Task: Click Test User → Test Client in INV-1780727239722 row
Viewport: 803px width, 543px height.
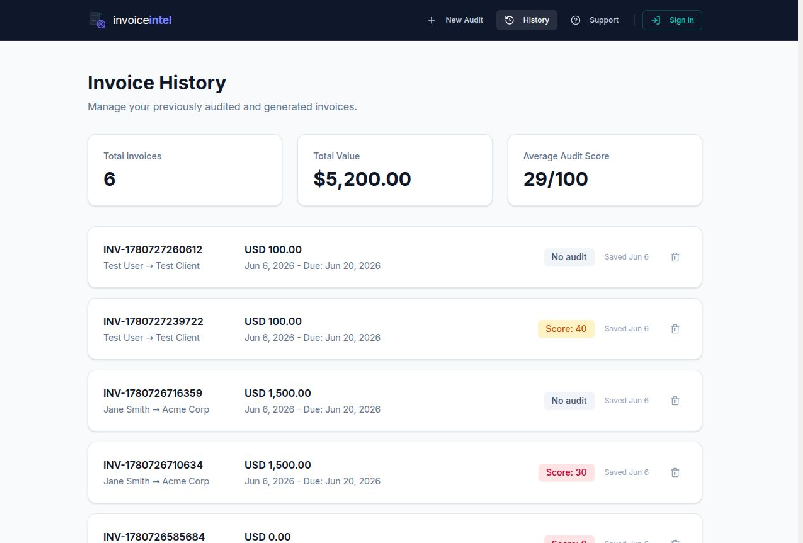Action: pyautogui.click(x=152, y=338)
